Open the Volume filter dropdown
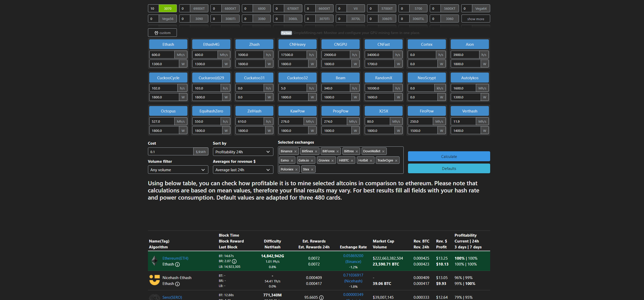 click(x=178, y=170)
